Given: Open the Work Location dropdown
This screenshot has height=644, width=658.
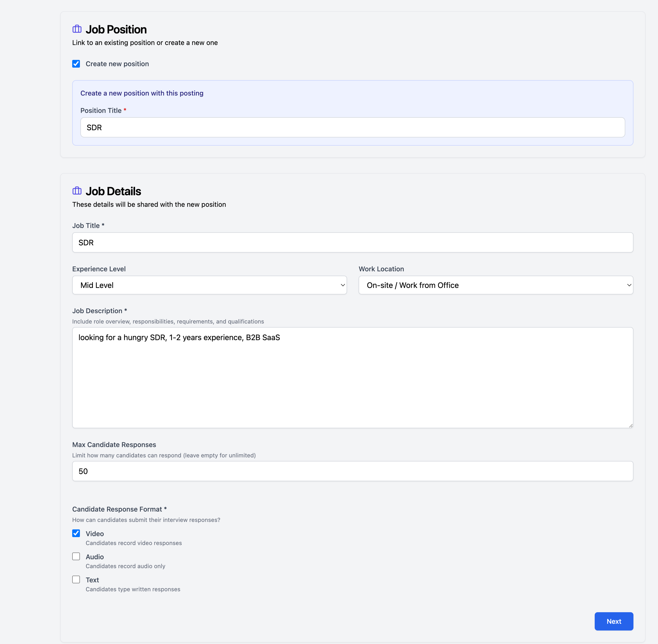Looking at the screenshot, I should point(495,285).
